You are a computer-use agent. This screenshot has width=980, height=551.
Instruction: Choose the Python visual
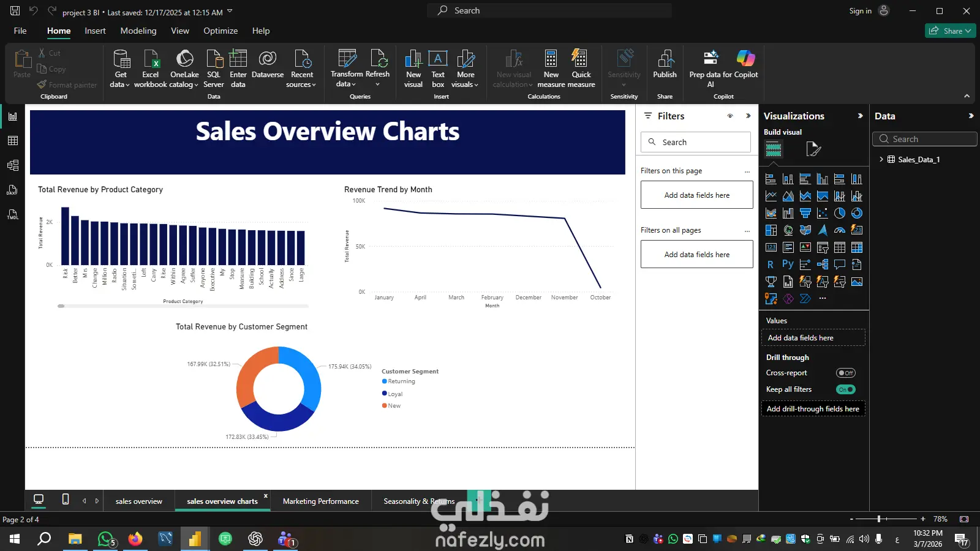coord(788,264)
